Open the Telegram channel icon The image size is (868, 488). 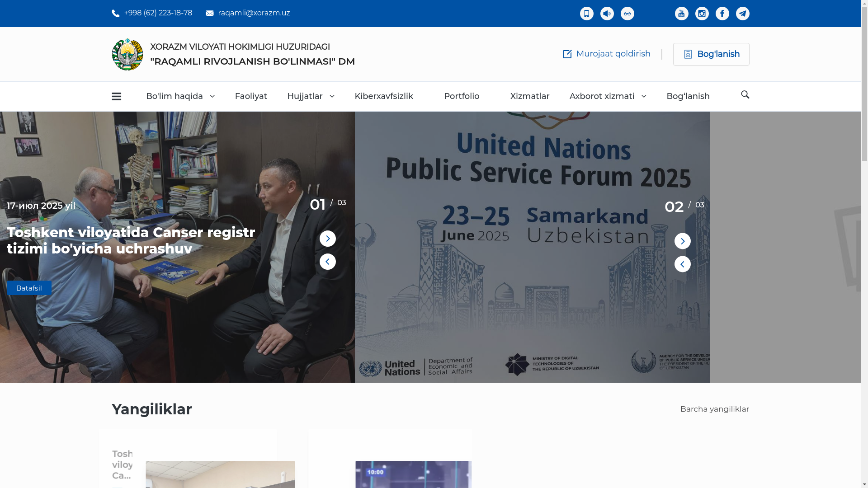tap(742, 14)
